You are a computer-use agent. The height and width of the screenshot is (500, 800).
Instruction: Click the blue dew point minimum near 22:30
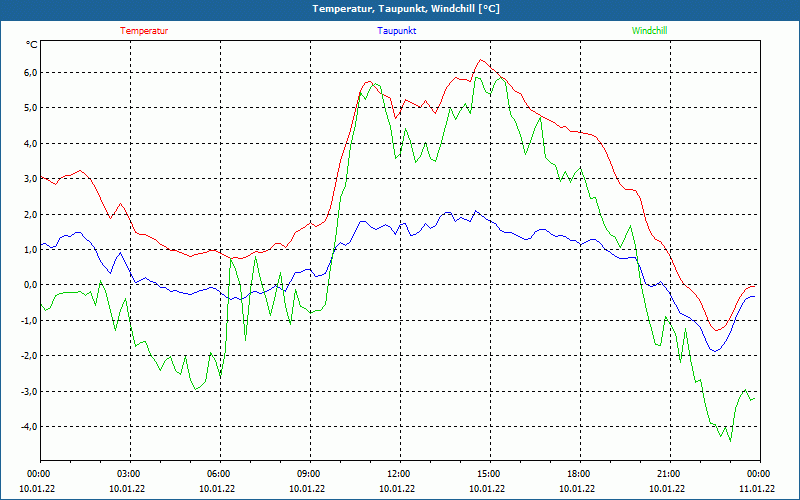click(x=715, y=351)
